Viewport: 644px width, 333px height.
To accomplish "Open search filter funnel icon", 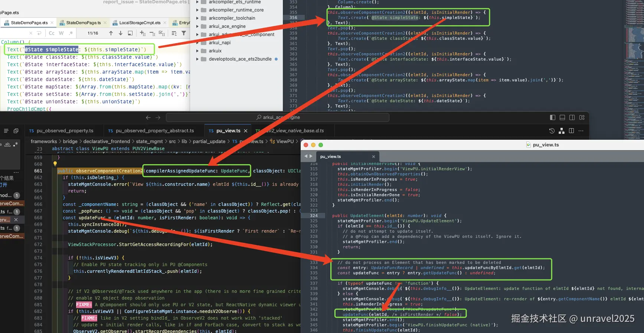I will 184,33.
